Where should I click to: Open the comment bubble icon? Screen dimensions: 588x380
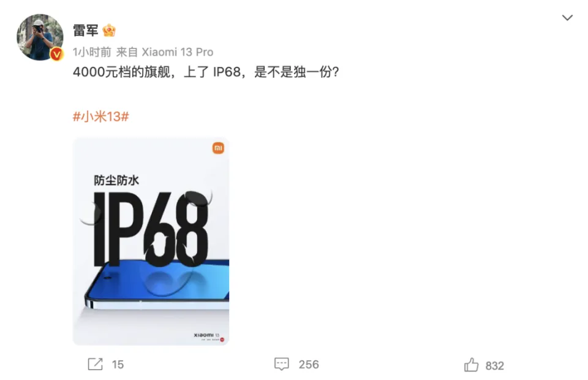coord(282,364)
